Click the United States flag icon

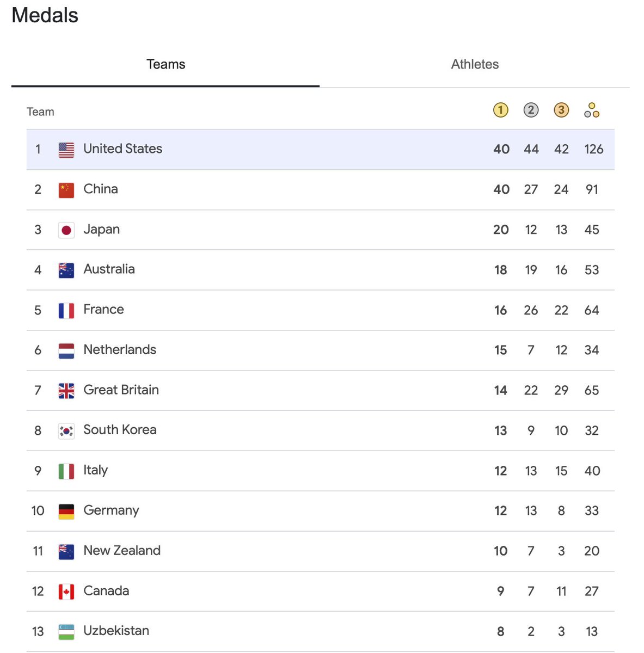(66, 150)
